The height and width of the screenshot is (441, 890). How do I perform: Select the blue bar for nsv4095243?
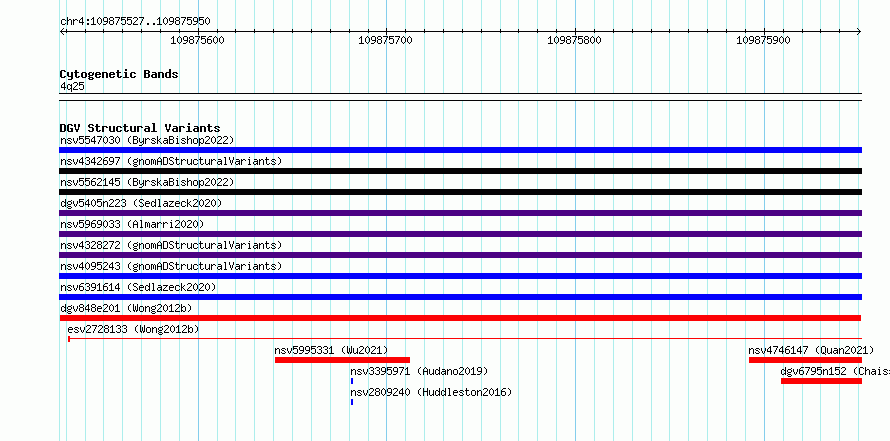[x=460, y=276]
